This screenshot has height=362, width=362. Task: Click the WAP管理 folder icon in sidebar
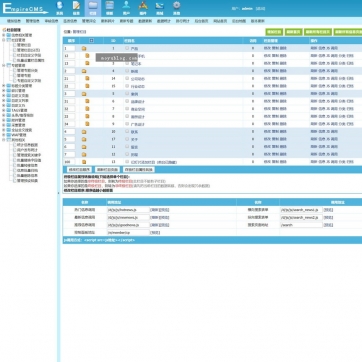point(9,135)
